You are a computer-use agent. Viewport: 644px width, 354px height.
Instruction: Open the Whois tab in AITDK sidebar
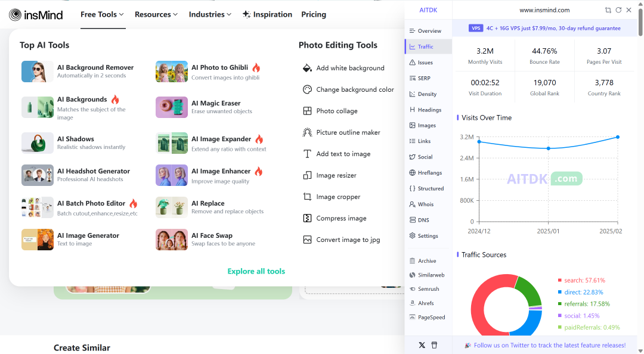pos(428,204)
